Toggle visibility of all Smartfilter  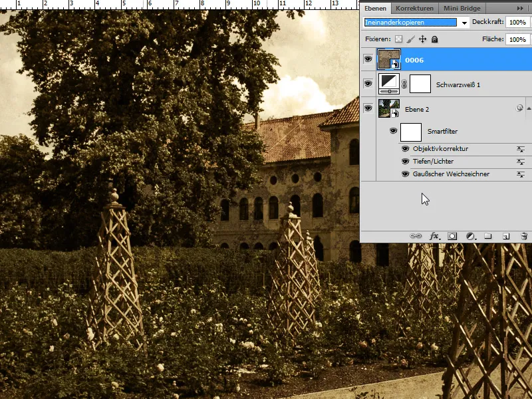click(393, 131)
